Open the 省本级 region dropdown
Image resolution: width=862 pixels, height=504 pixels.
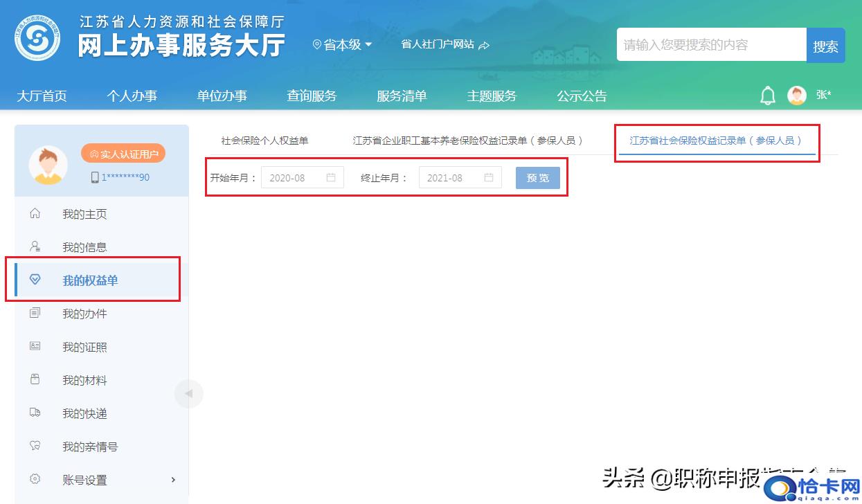tap(343, 44)
